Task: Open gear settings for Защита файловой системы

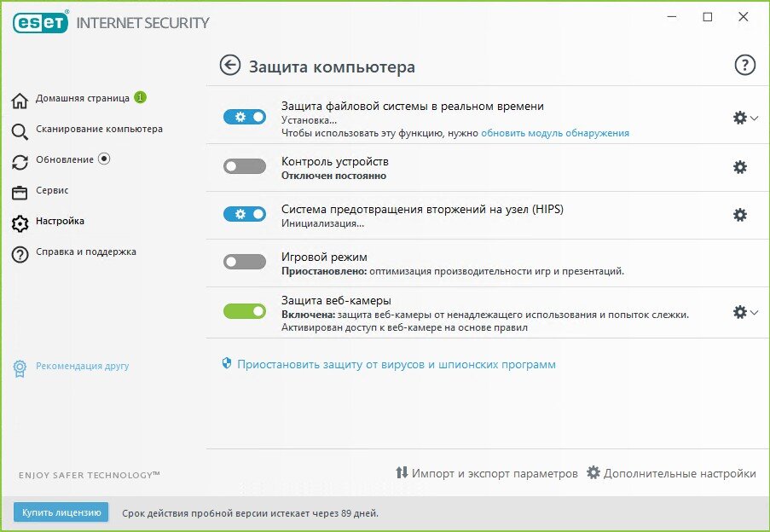Action: coord(739,118)
